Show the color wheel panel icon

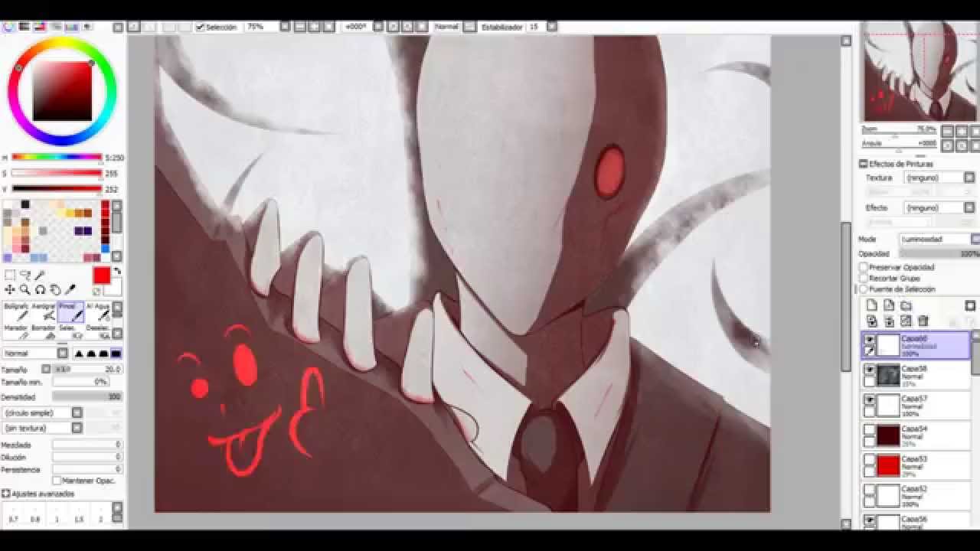(9, 27)
